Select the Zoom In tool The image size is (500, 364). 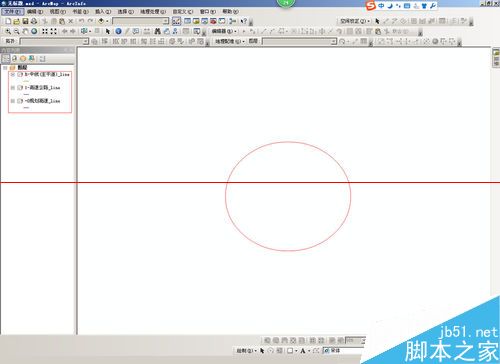tap(8, 31)
